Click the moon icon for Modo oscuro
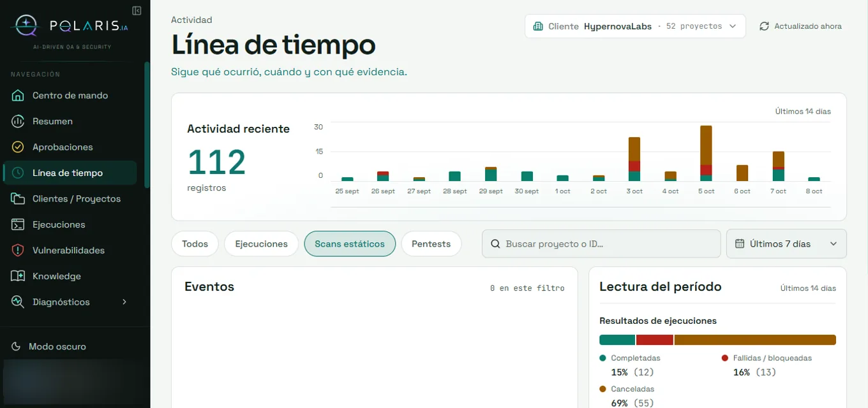Image resolution: width=868 pixels, height=408 pixels. (x=17, y=347)
